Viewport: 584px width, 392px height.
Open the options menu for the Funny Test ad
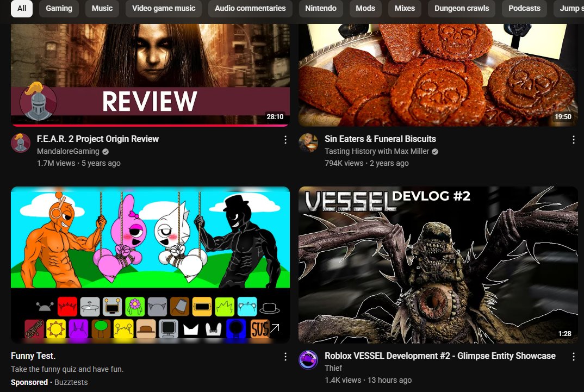285,356
